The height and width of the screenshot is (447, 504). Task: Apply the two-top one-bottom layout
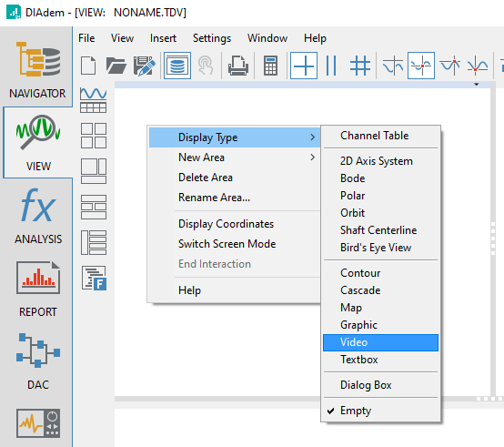click(93, 171)
